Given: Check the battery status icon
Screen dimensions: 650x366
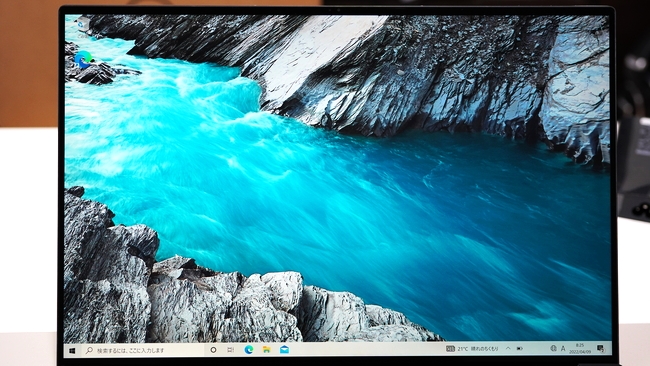Looking at the screenshot, I should (x=519, y=349).
